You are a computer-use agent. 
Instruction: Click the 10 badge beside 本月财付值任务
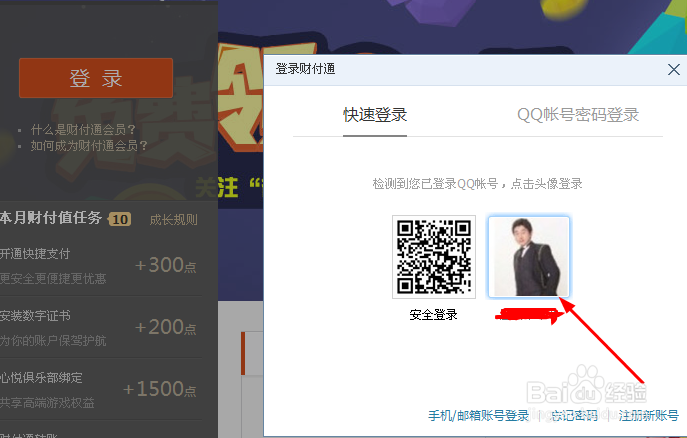120,219
